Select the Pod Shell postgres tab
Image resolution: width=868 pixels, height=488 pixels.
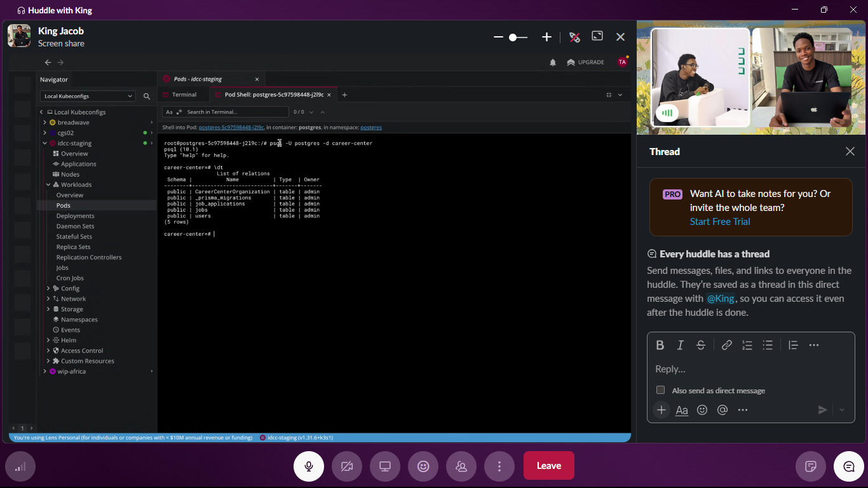pos(273,95)
